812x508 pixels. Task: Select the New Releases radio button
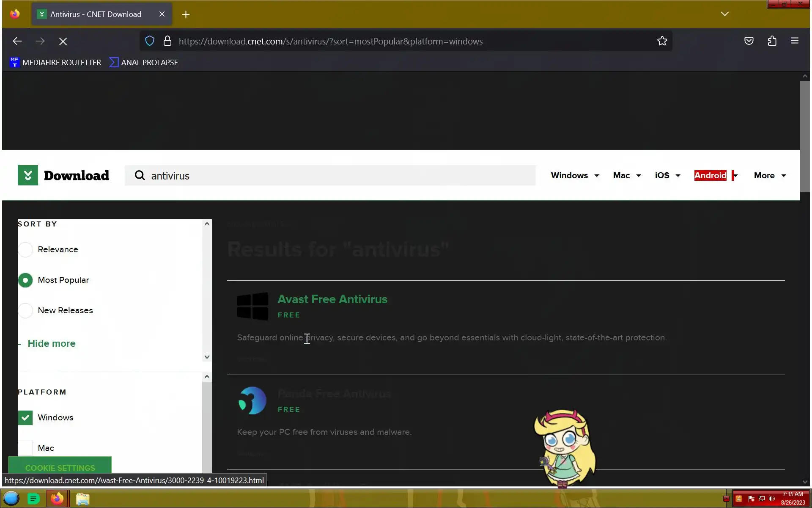click(25, 311)
